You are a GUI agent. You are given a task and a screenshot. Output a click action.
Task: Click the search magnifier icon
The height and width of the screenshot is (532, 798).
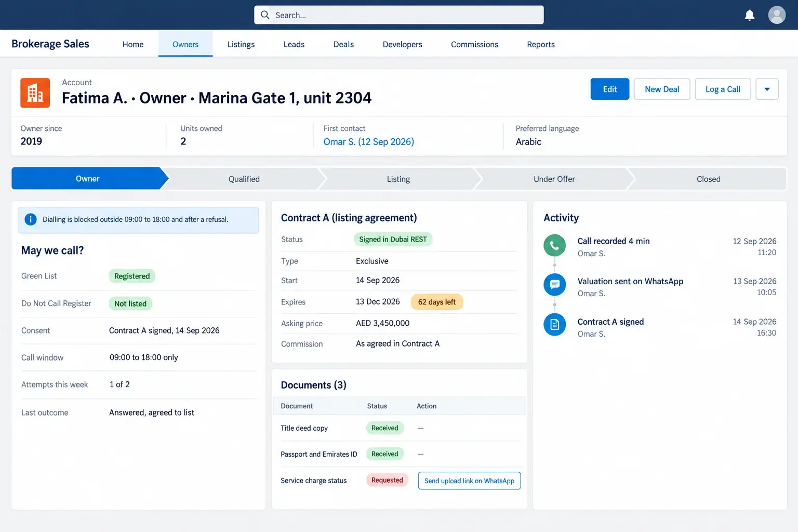tap(265, 15)
